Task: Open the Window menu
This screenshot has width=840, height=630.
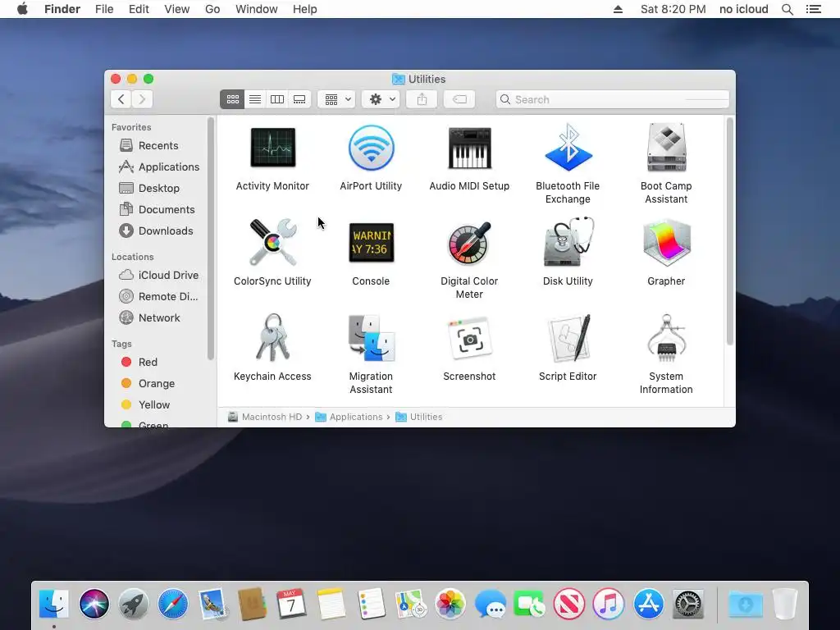Action: pos(257,9)
